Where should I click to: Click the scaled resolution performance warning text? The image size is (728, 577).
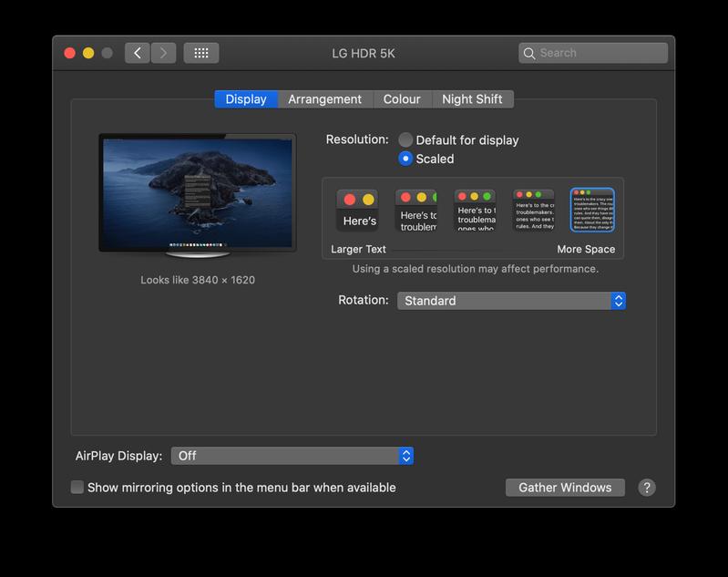[x=476, y=269]
